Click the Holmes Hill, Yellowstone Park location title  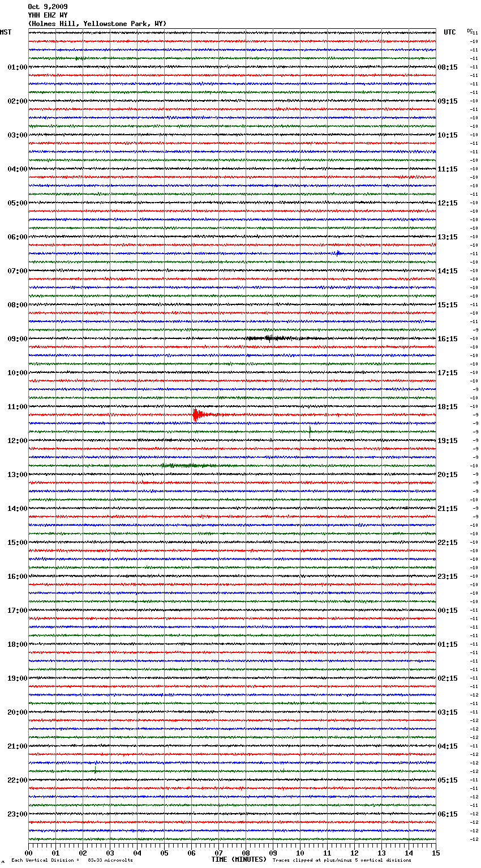(97, 24)
